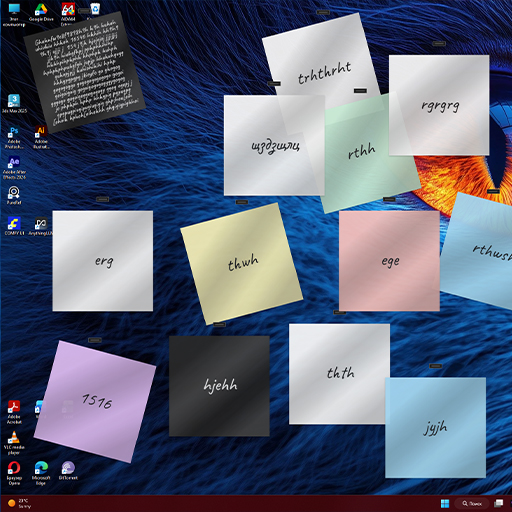Open the Microsoft Edge desktop icon
The height and width of the screenshot is (512, 512).
coord(41,473)
